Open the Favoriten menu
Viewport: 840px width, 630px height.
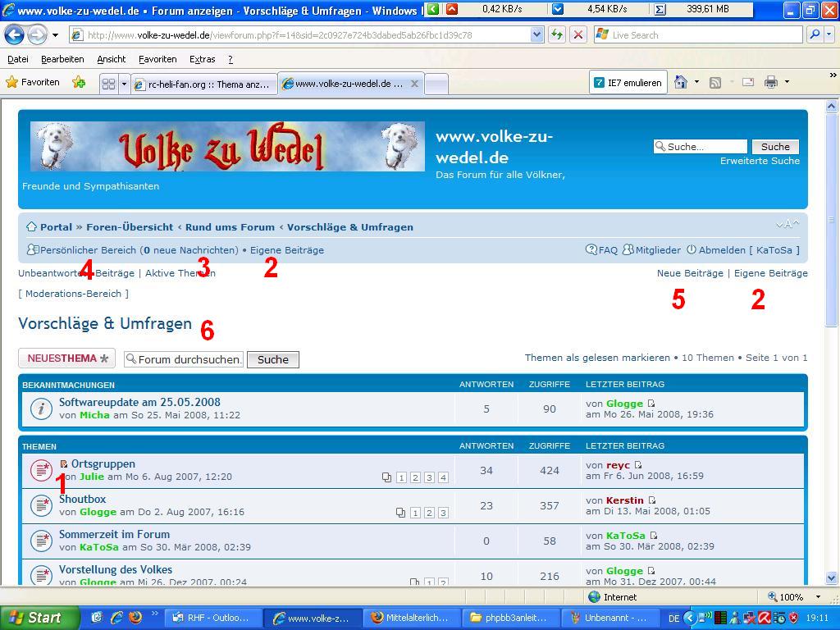pos(157,59)
